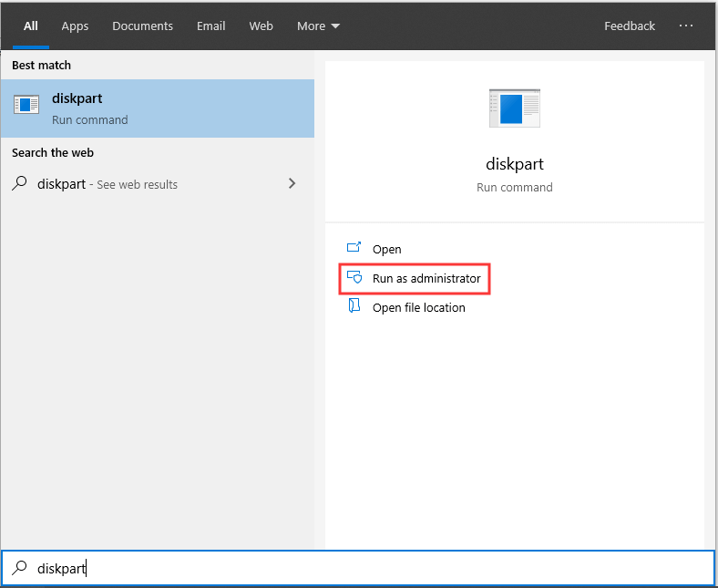This screenshot has width=718, height=588.
Task: Switch to the Web tab
Action: coord(261,26)
